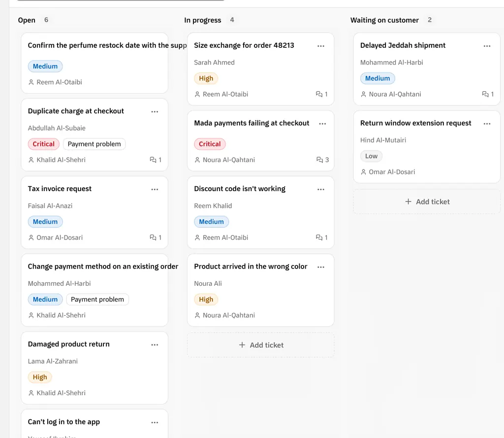Viewport: 504px width, 438px height.
Task: Click High badge on wrong color card
Action: pyautogui.click(x=206, y=299)
